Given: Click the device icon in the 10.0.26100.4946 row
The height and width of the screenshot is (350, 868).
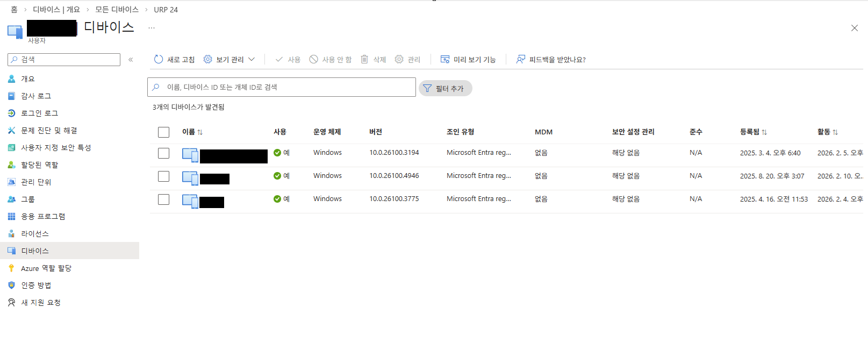Looking at the screenshot, I should [190, 178].
